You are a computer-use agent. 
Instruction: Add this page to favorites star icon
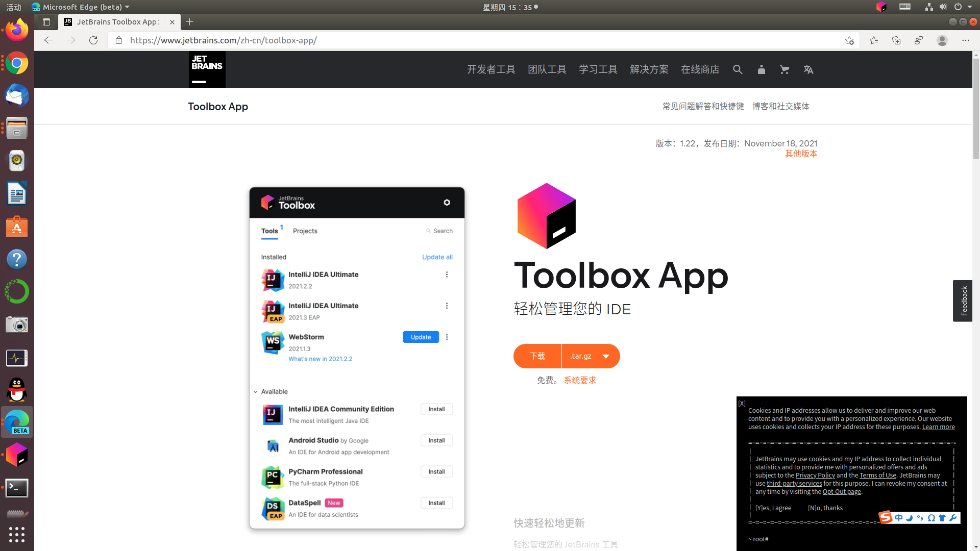coord(849,40)
